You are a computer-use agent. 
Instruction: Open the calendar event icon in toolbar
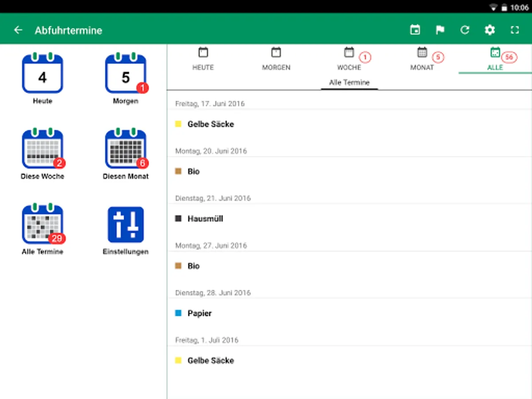415,30
